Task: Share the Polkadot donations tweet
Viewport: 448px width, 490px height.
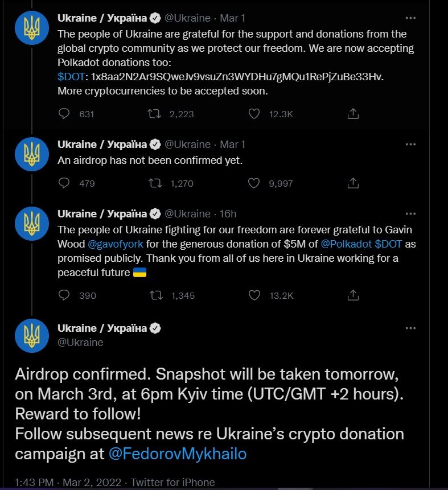Action: pyautogui.click(x=353, y=114)
